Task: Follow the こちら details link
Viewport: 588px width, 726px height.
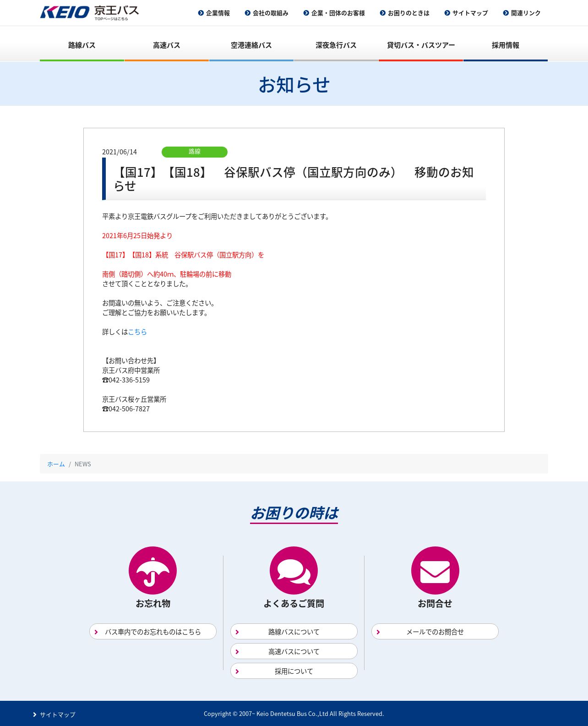Action: [x=137, y=332]
